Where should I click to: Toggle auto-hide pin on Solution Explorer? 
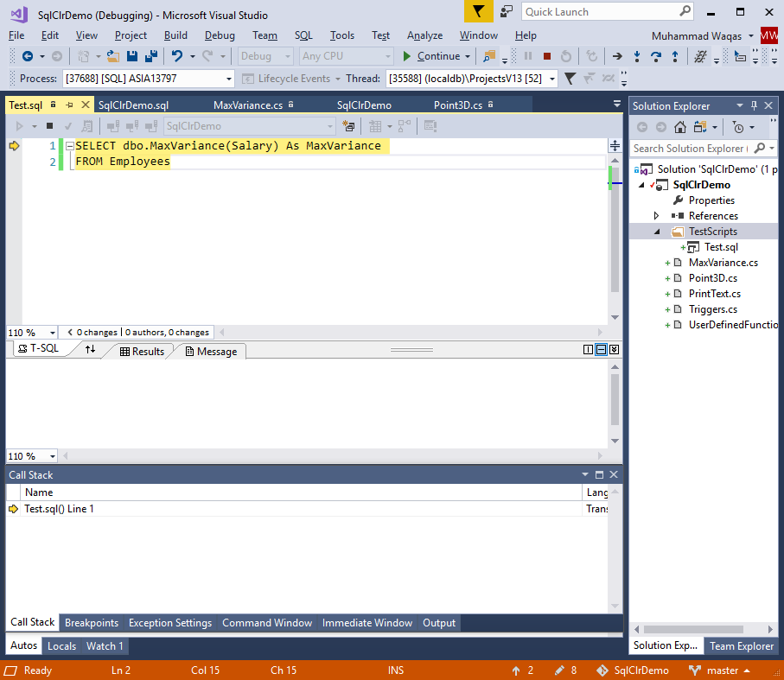tap(754, 105)
